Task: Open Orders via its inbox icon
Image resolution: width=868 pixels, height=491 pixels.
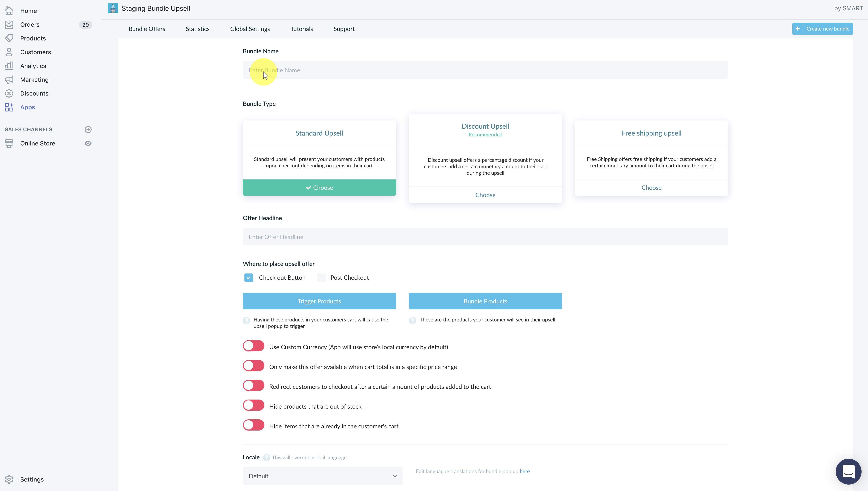Action: click(9, 25)
